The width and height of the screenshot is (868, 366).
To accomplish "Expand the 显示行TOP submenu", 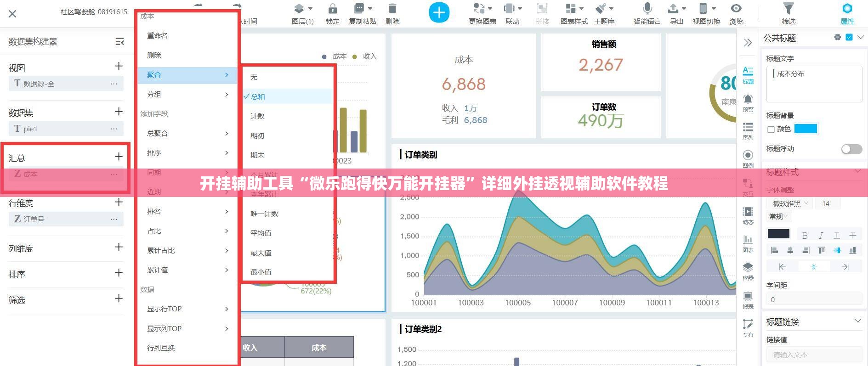I will 187,309.
